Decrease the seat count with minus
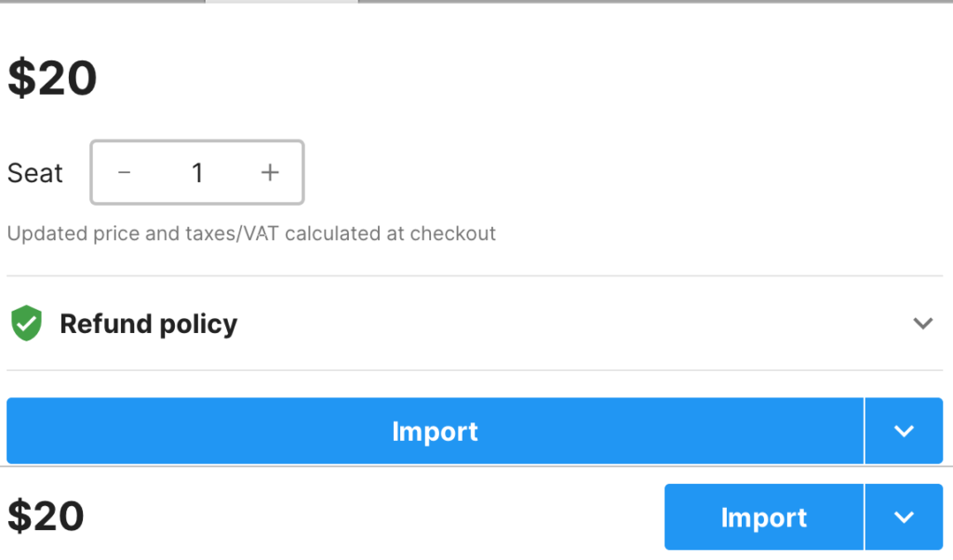Screen dimensions: 953x560 125,173
